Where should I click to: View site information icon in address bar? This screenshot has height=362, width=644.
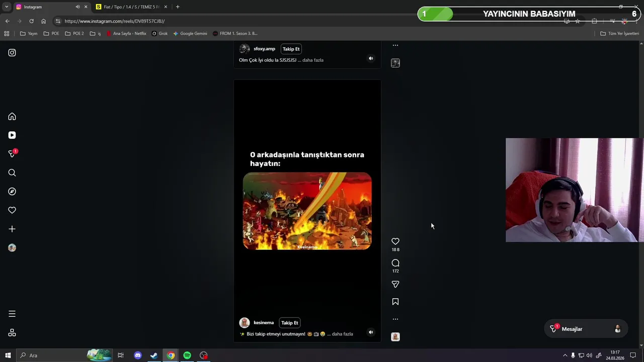(x=58, y=21)
